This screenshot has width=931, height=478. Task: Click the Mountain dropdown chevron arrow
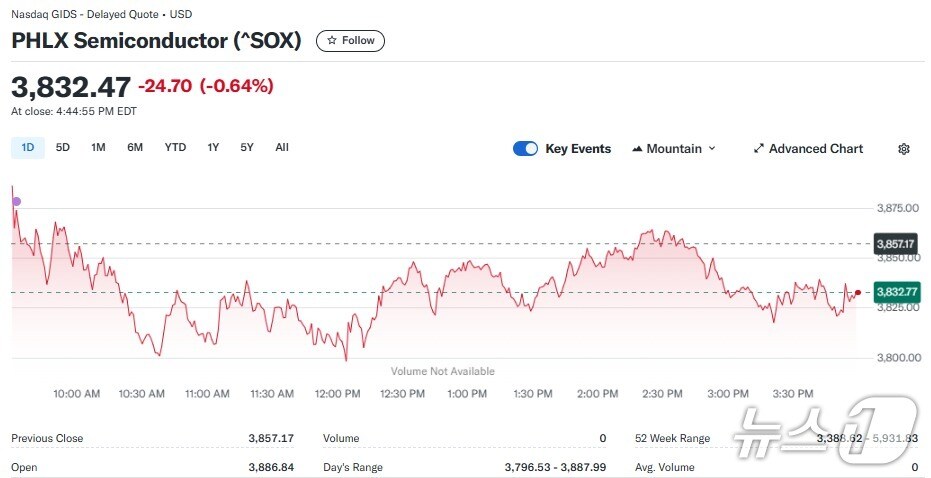pyautogui.click(x=712, y=149)
